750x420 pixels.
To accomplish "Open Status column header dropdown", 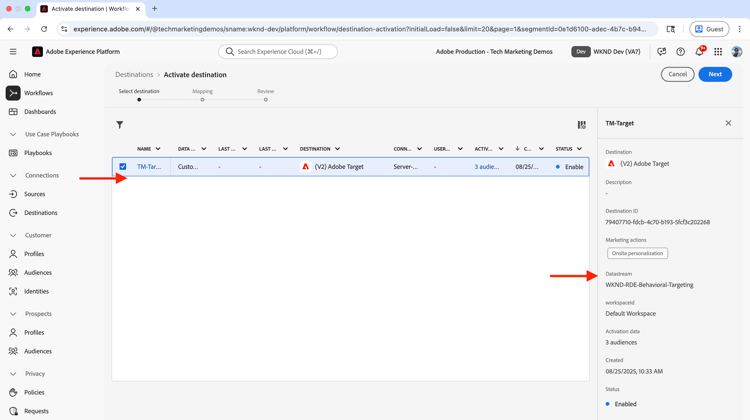I will point(579,149).
